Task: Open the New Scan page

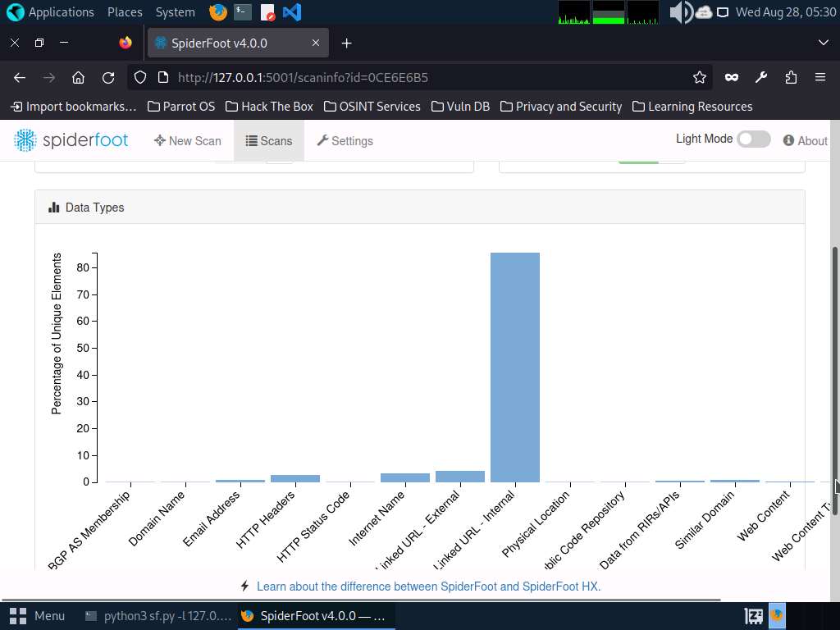Action: click(x=188, y=141)
